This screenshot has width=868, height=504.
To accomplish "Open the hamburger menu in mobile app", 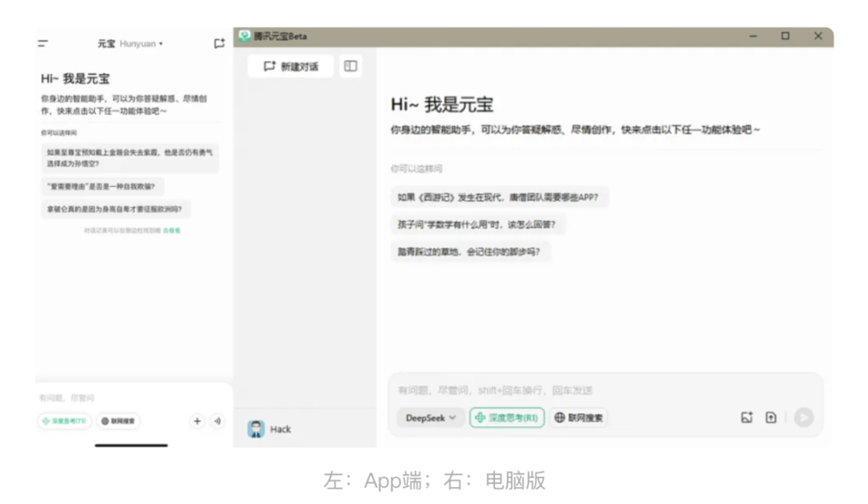I will [43, 43].
